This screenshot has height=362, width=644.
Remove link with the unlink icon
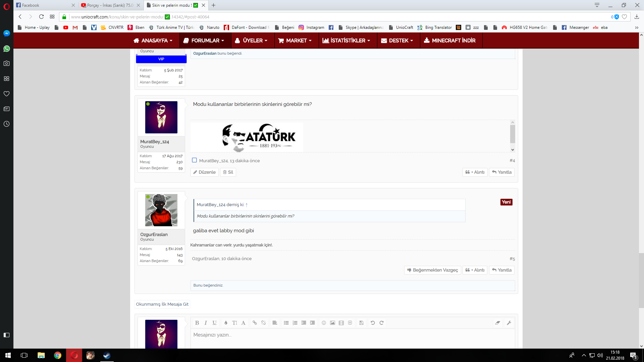[x=263, y=323]
